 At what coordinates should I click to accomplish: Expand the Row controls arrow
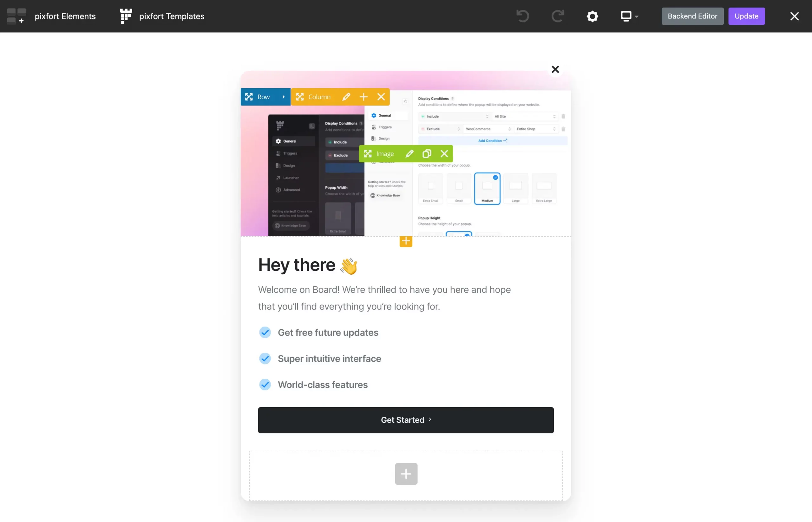pos(284,97)
